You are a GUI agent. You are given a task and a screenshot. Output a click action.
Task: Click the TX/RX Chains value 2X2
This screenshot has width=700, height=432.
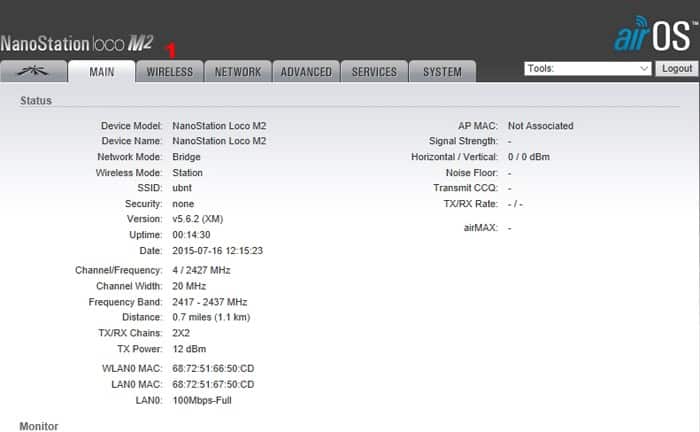tap(181, 333)
